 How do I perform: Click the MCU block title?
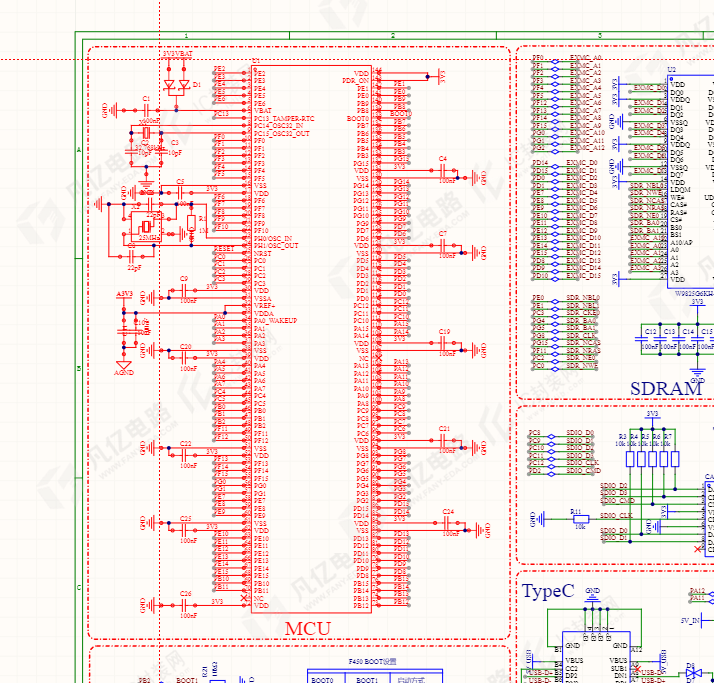click(x=308, y=628)
